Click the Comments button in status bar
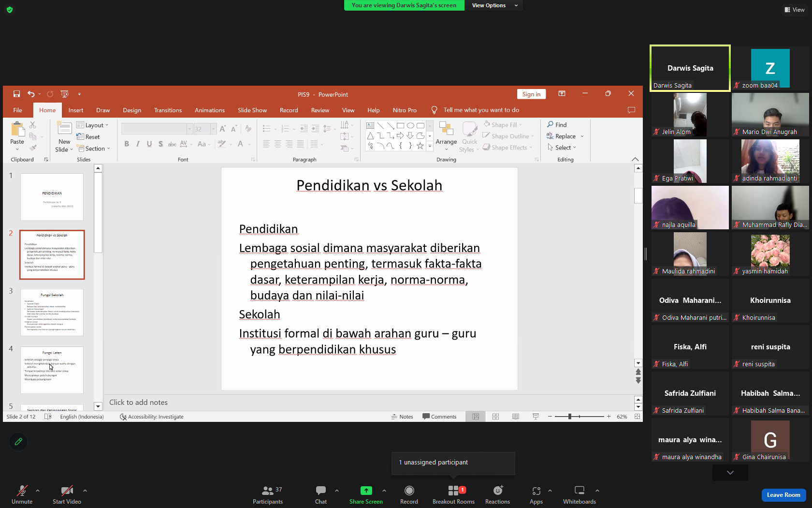The width and height of the screenshot is (812, 508). click(439, 417)
